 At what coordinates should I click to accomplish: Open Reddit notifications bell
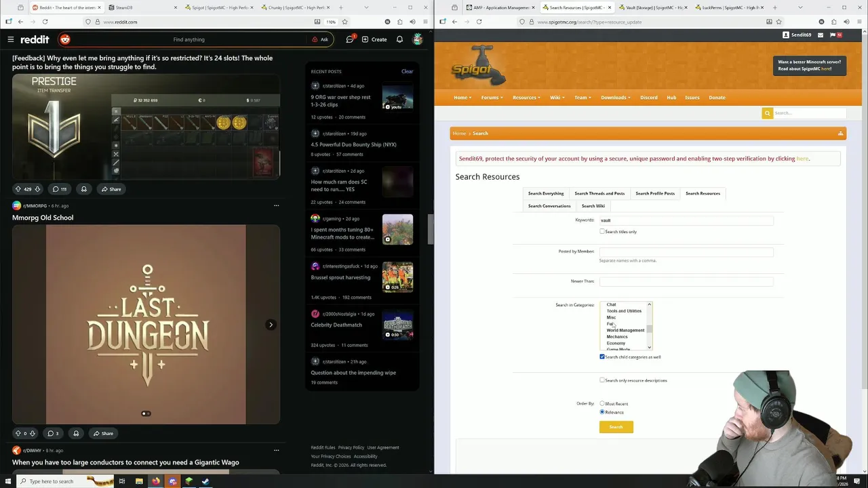(399, 39)
